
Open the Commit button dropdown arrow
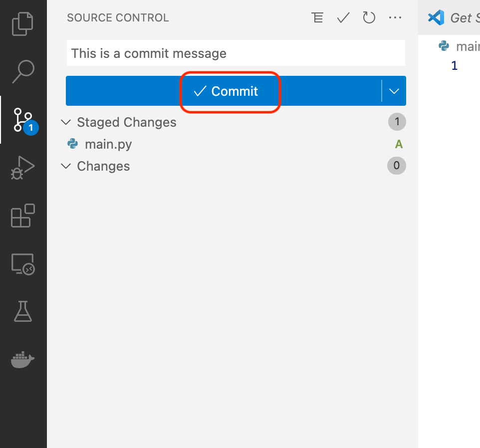[394, 91]
